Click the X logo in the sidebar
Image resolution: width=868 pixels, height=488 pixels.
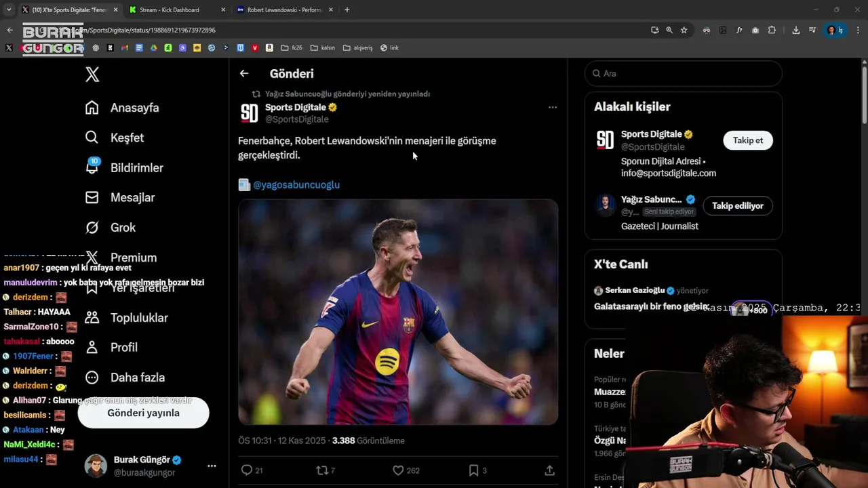pos(92,75)
